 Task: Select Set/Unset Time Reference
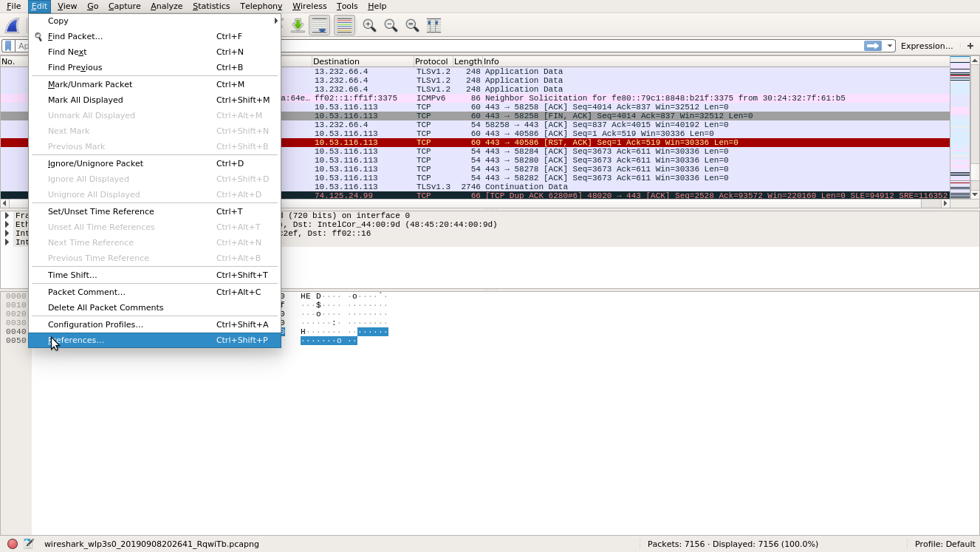(154, 211)
